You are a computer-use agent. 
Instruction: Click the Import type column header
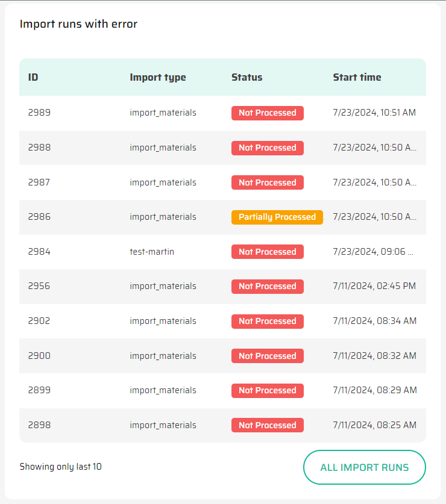click(x=158, y=77)
